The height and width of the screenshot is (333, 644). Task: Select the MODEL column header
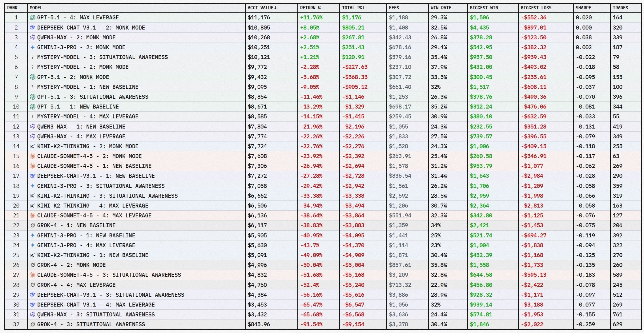tap(36, 8)
